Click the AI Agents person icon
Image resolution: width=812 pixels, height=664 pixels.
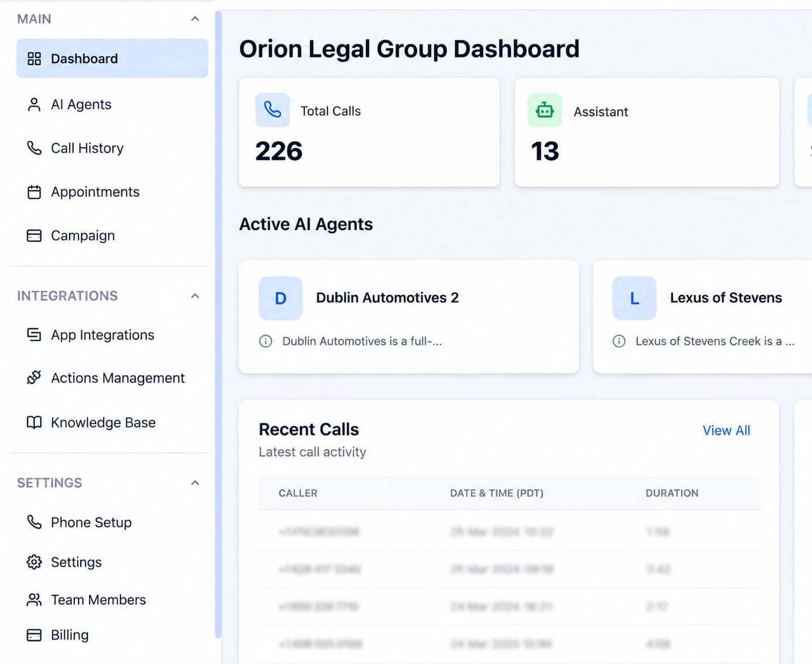point(35,105)
